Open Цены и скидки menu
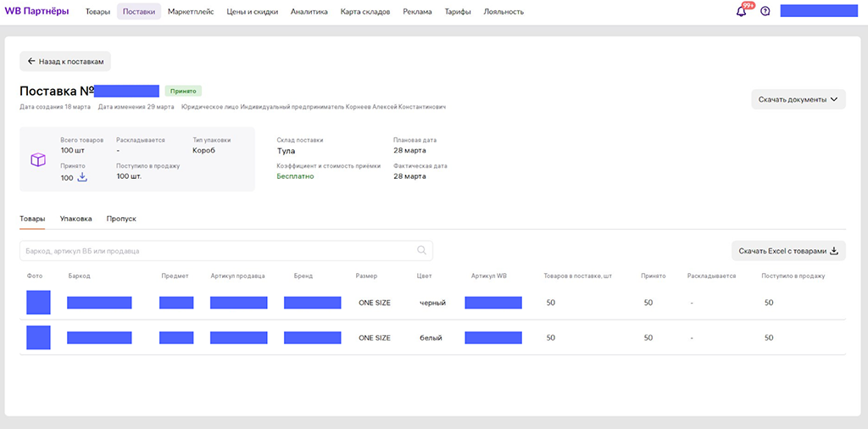 (x=253, y=12)
